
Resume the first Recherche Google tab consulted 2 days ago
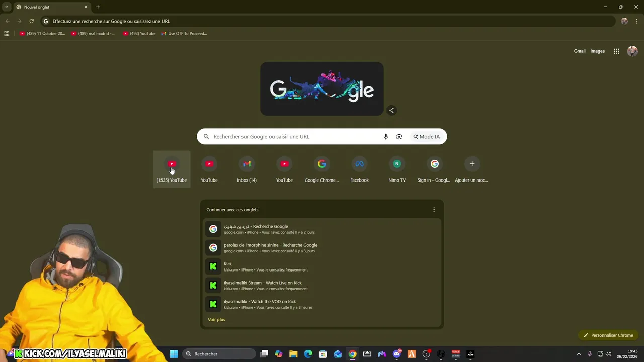(322, 229)
